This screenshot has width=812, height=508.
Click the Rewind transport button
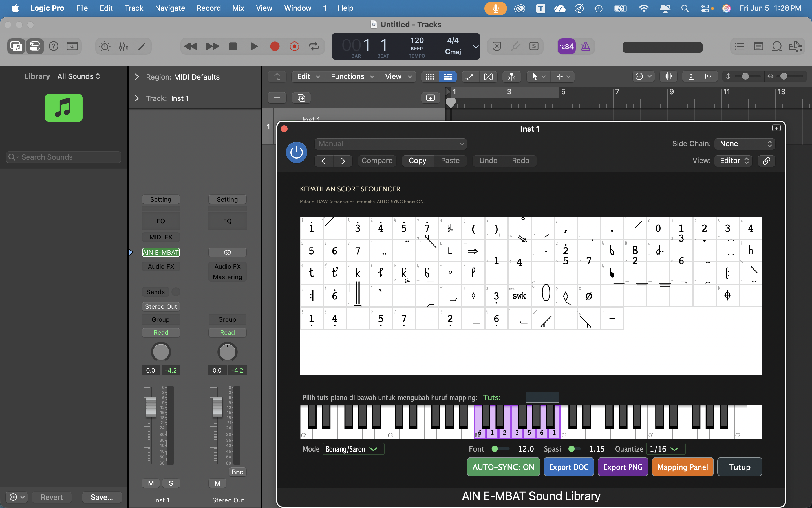(191, 46)
